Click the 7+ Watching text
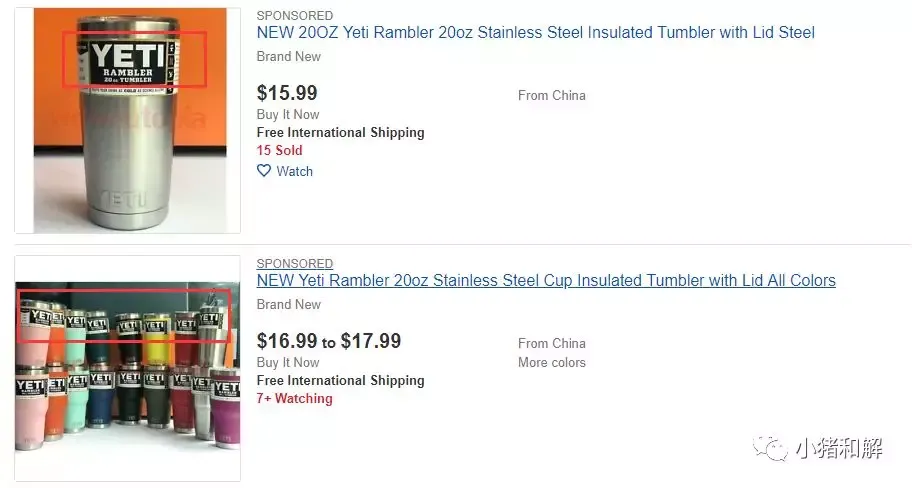The width and height of the screenshot is (912, 488). click(x=295, y=398)
